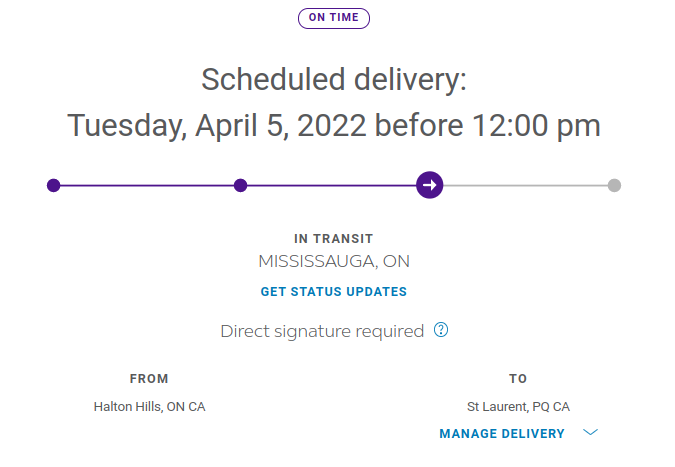Click the purple completed progress line segment
675x467 pixels.
(x=147, y=185)
